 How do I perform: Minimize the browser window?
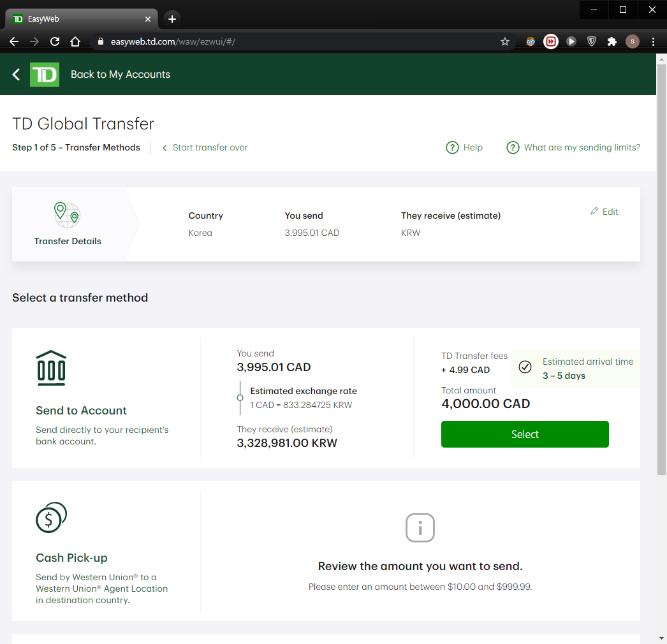point(594,10)
